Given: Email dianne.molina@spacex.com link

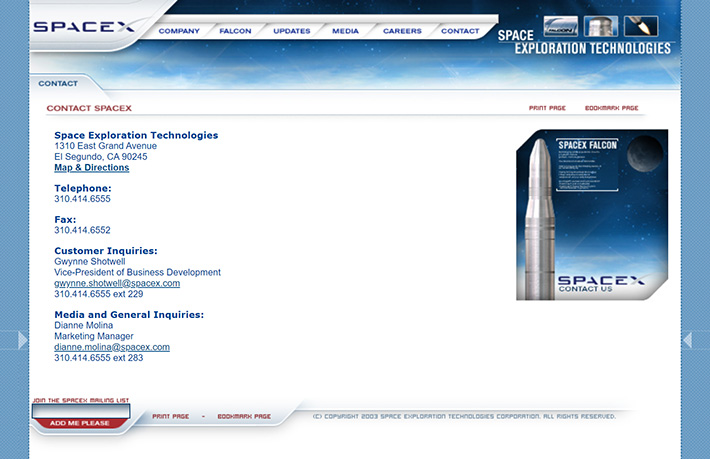Looking at the screenshot, I should pos(112,347).
